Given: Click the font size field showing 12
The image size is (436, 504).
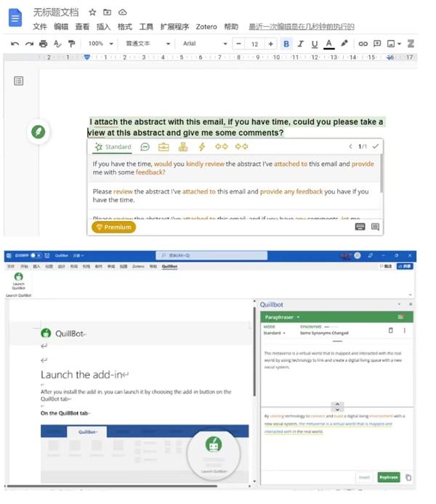Looking at the screenshot, I should click(x=254, y=44).
